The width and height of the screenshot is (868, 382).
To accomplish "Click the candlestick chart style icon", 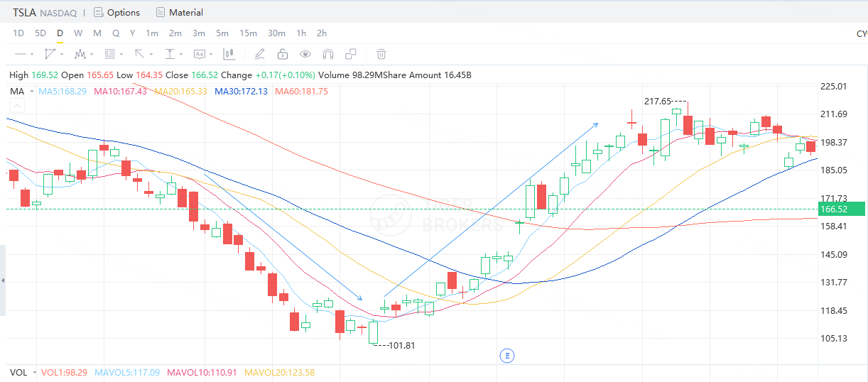I will click(x=229, y=54).
